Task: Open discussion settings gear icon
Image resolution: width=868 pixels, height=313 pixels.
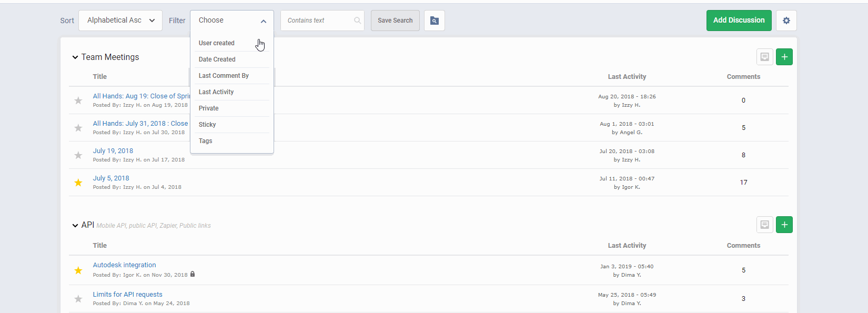Action: 786,21
